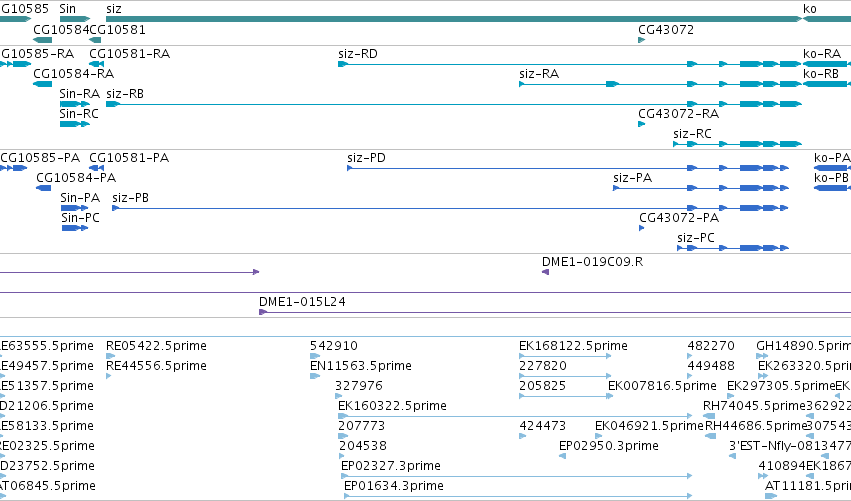This screenshot has height=501, width=851.
Task: Select the AT11181.5prime EST label
Action: tap(808, 486)
